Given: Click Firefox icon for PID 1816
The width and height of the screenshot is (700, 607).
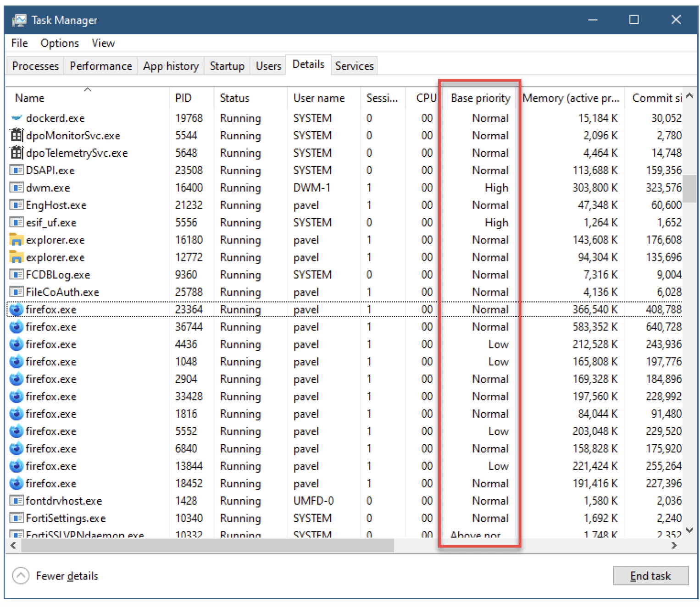Looking at the screenshot, I should [x=17, y=414].
